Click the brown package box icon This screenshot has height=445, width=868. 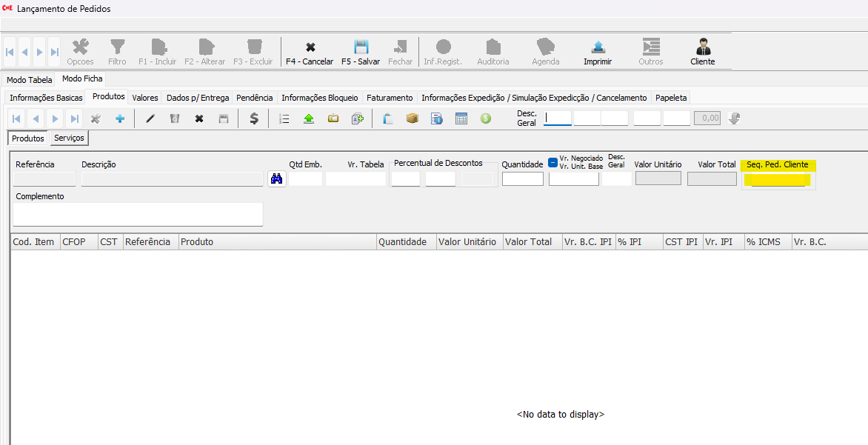[412, 118]
